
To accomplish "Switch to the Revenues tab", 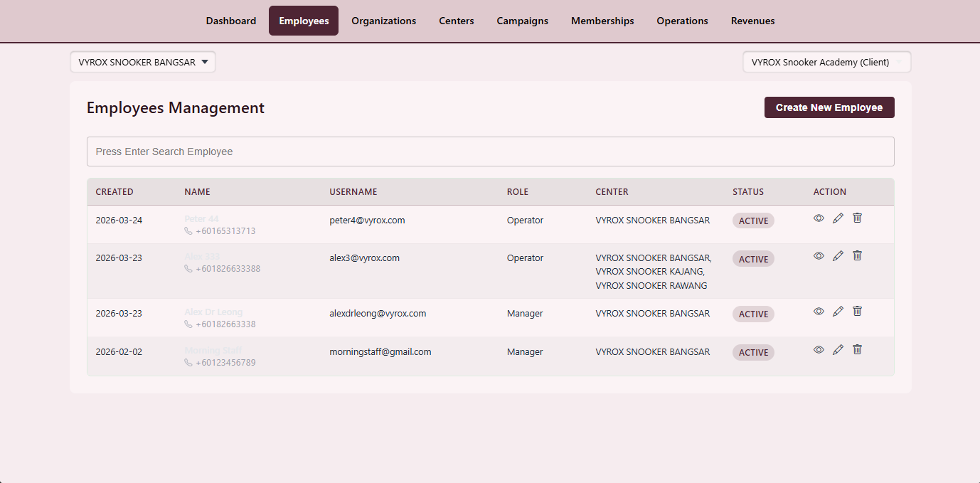I will click(x=753, y=21).
